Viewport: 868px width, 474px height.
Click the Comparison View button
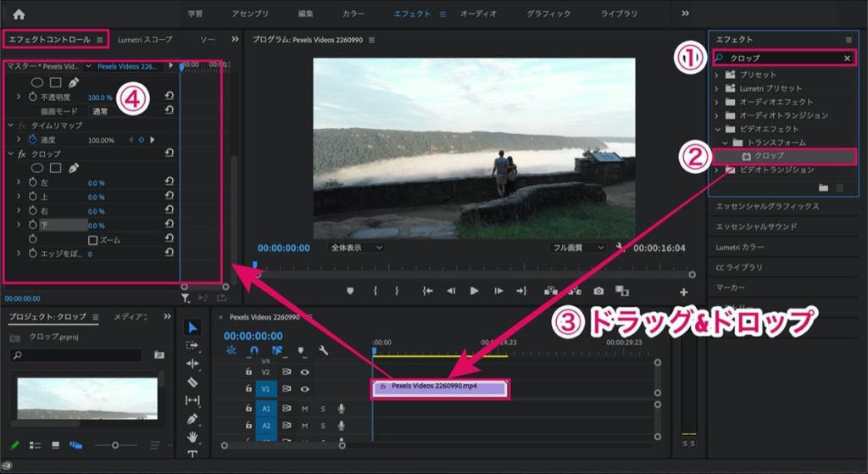coord(622,291)
